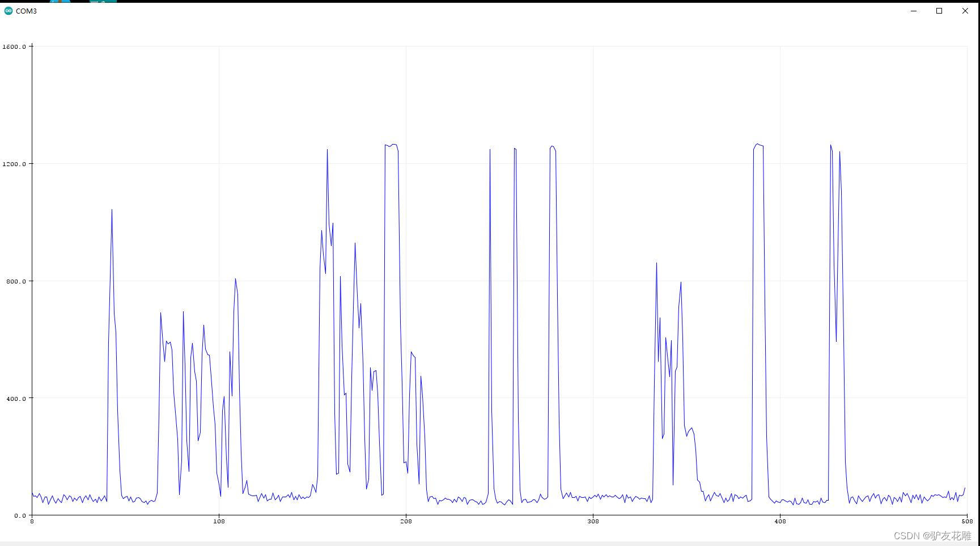
Task: Close the COM3 serial plotter window
Action: [965, 11]
